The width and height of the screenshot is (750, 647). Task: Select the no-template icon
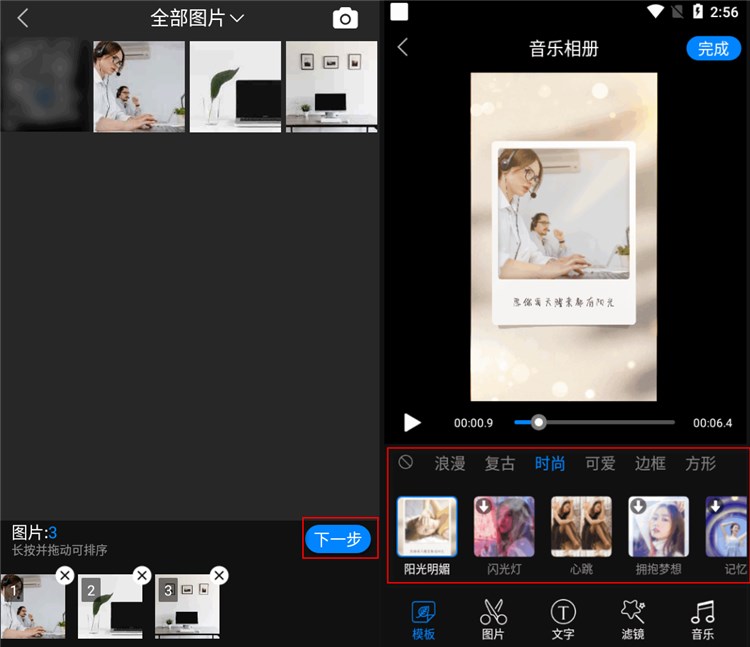click(x=406, y=462)
